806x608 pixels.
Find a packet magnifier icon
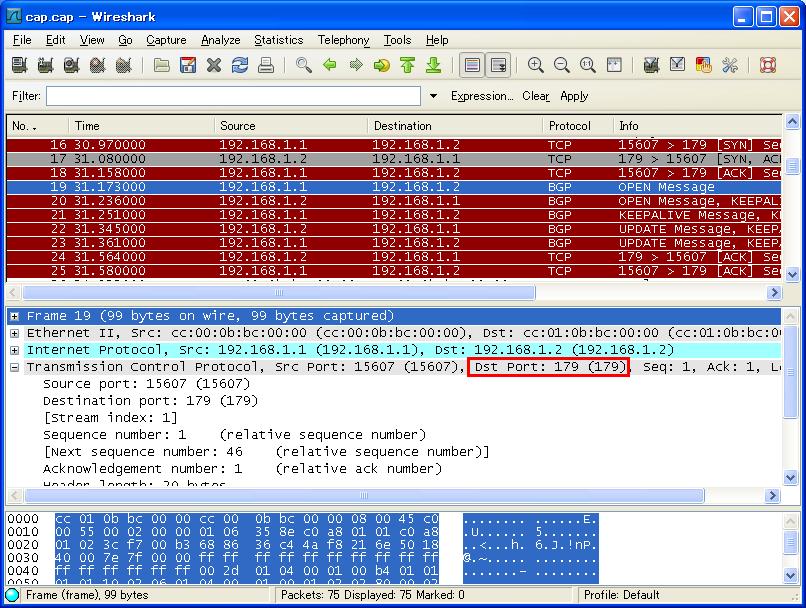click(x=303, y=65)
